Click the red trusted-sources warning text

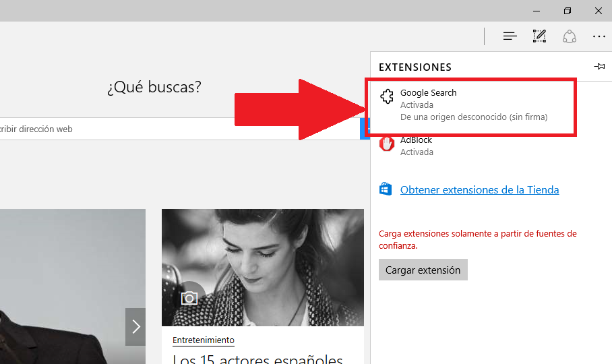[x=477, y=239]
